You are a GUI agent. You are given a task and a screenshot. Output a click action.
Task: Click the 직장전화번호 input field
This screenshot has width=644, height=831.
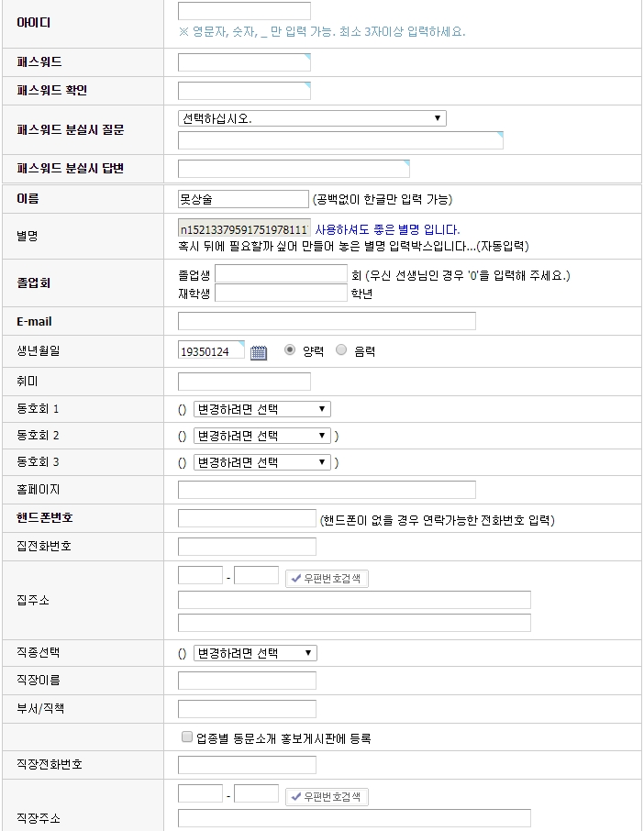(x=247, y=765)
